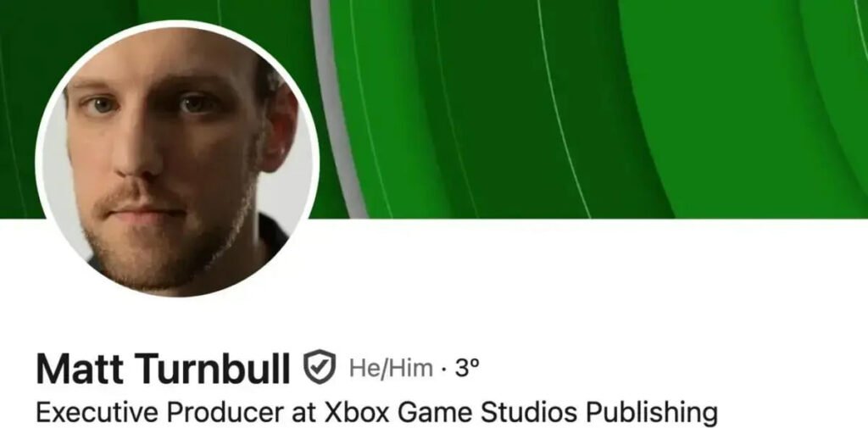Click the white border ring around avatar
Image resolution: width=868 pixels, height=428 pixels.
(177, 23)
